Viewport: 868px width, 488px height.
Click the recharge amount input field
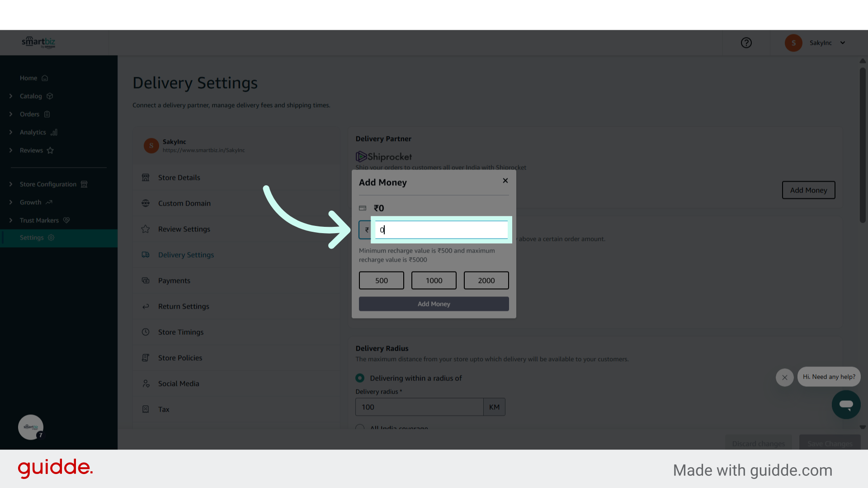441,230
